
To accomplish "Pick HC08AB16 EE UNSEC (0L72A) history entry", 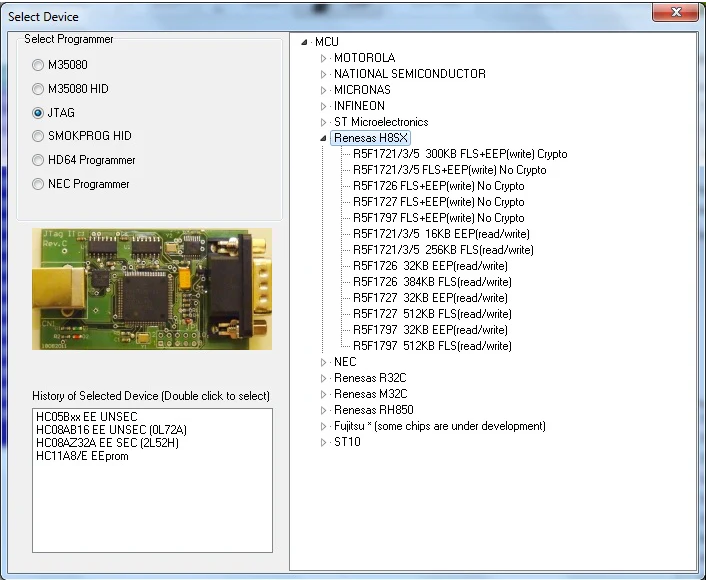I will click(x=111, y=430).
